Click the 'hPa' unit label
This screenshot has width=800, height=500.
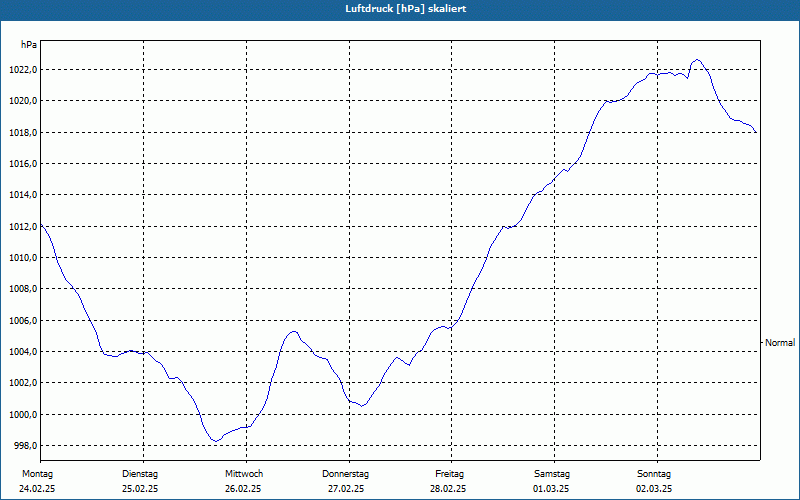click(x=29, y=45)
